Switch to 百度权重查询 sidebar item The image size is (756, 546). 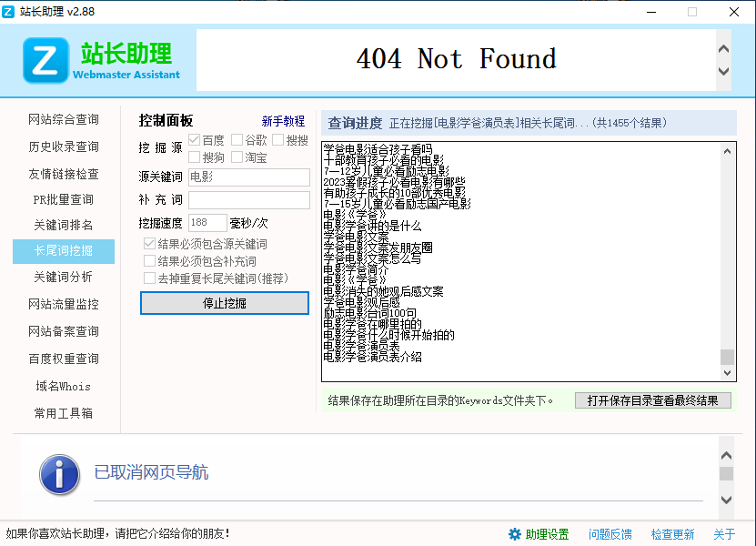[x=64, y=359]
